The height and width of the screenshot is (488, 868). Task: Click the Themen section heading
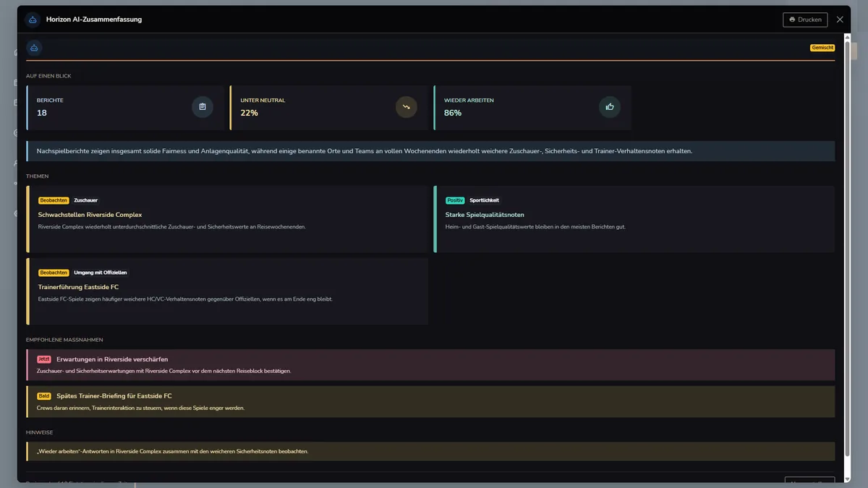coord(37,176)
